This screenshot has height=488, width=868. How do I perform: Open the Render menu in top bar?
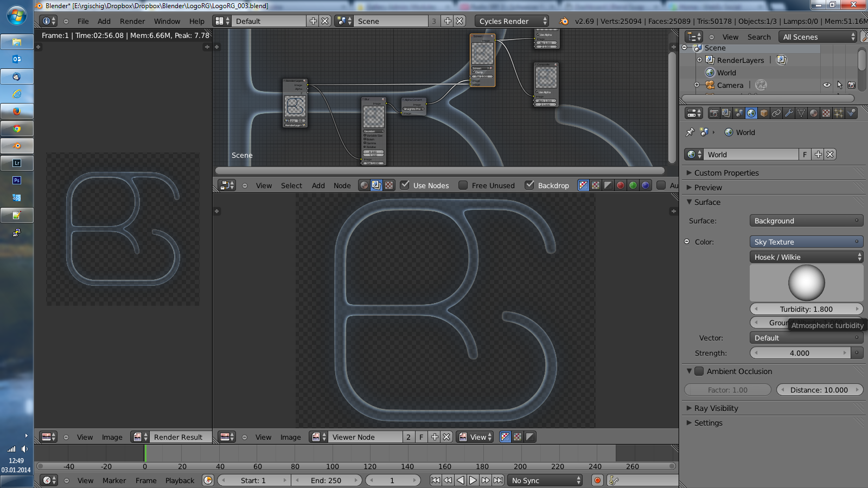pyautogui.click(x=132, y=21)
